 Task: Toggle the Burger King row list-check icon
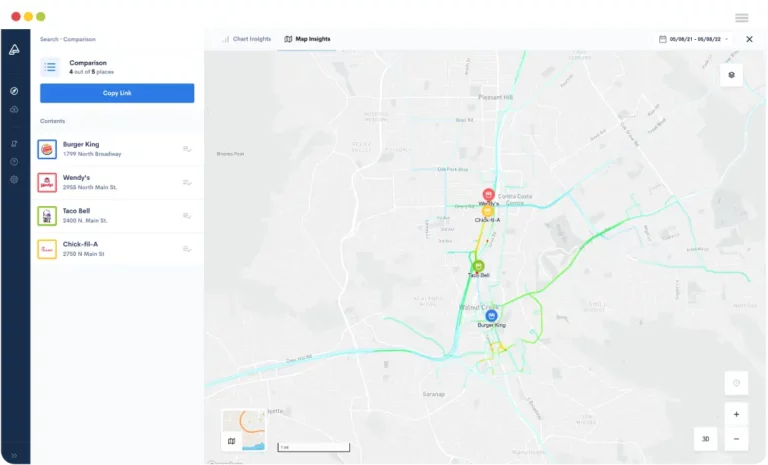[x=187, y=149]
